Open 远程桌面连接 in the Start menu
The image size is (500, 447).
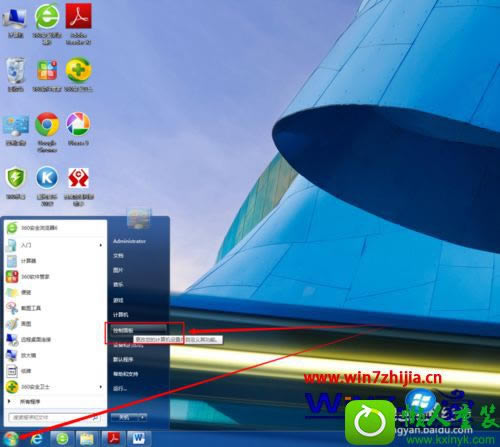55,339
